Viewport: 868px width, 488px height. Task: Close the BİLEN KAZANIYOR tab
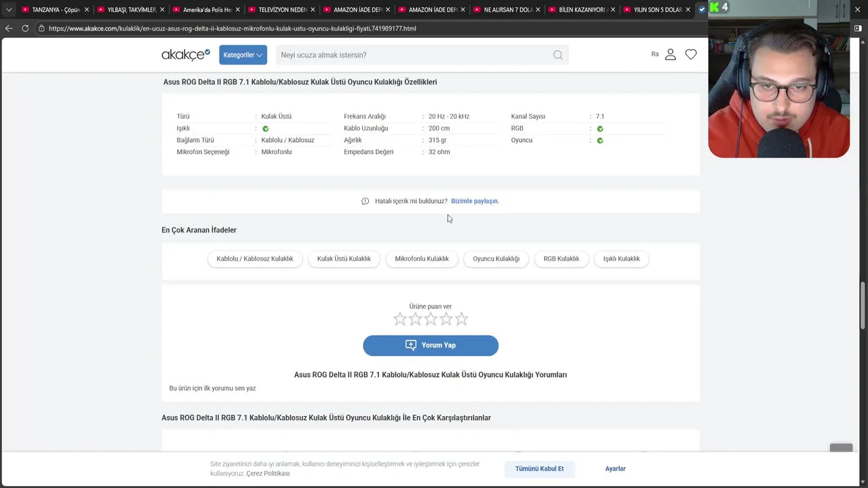tap(613, 9)
